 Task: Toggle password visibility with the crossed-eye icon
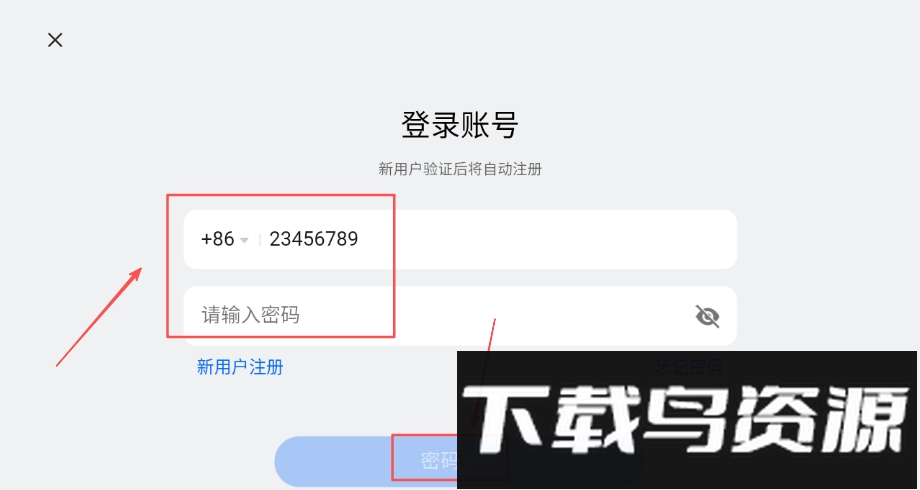707,316
